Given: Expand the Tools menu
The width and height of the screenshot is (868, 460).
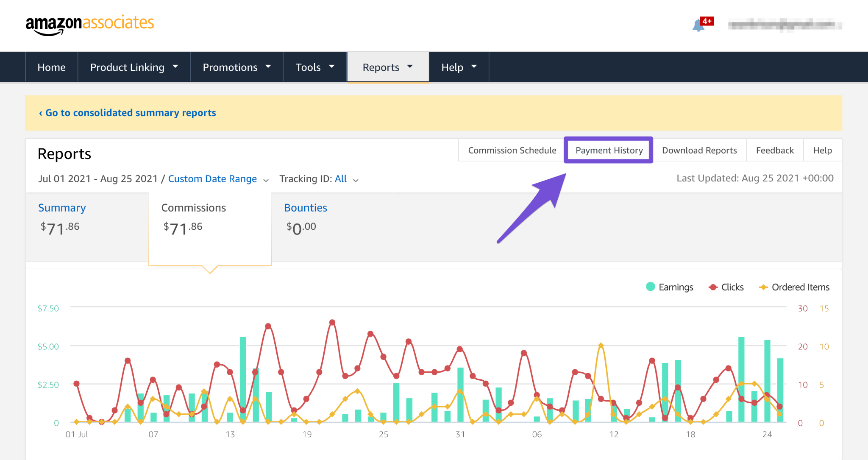Looking at the screenshot, I should point(315,67).
